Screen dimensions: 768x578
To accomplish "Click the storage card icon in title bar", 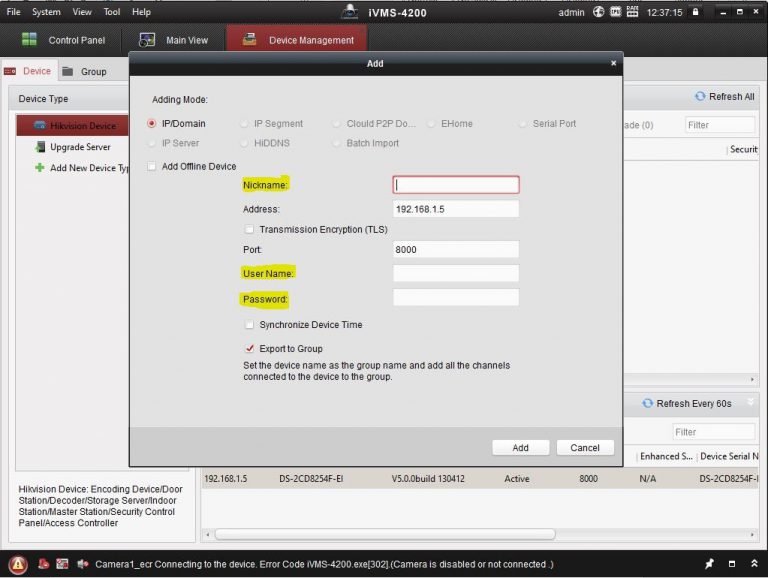I will 615,12.
